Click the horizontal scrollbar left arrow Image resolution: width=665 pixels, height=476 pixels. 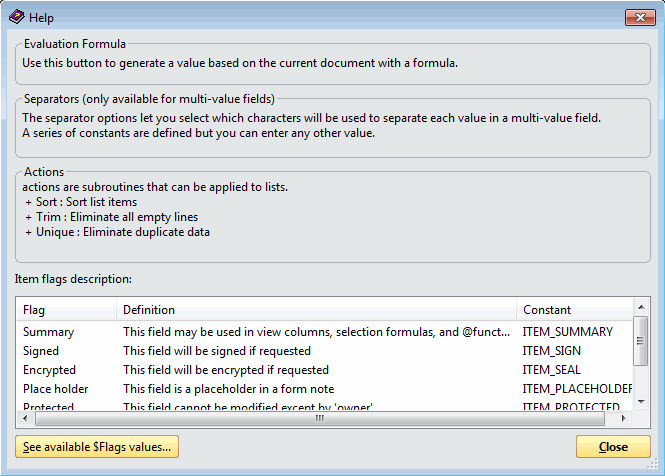tap(24, 419)
